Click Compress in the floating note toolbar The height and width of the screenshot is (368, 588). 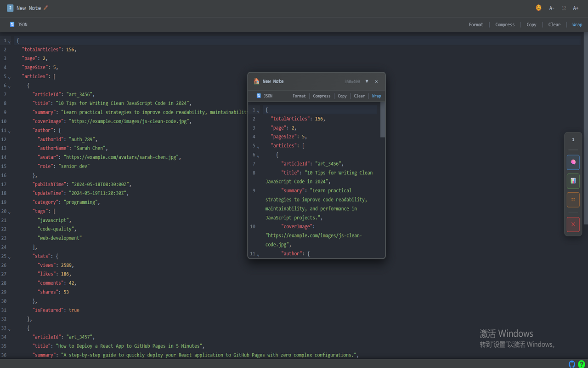click(322, 96)
